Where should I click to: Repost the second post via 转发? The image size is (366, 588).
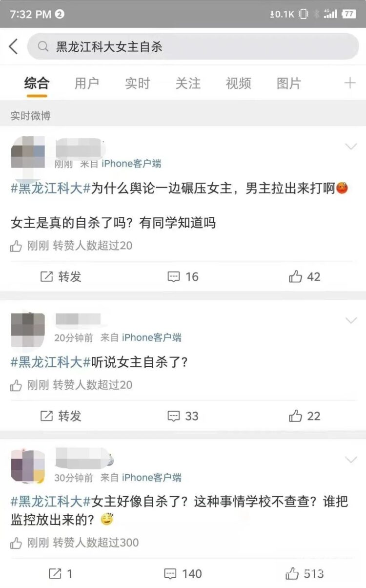click(x=61, y=416)
